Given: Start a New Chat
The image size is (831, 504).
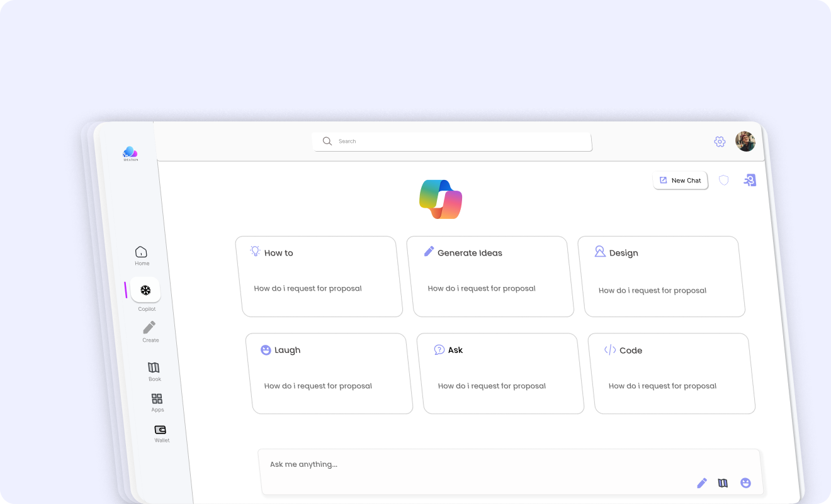Looking at the screenshot, I should pos(680,181).
